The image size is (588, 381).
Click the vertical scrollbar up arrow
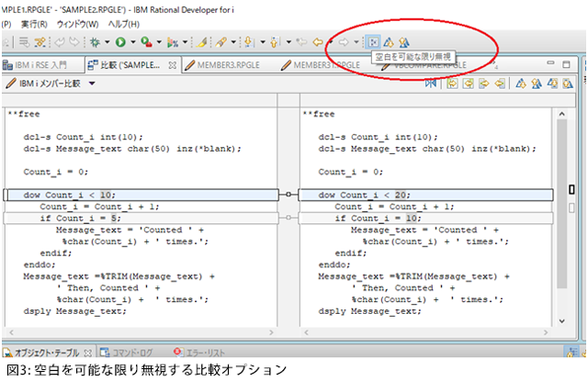(561, 114)
